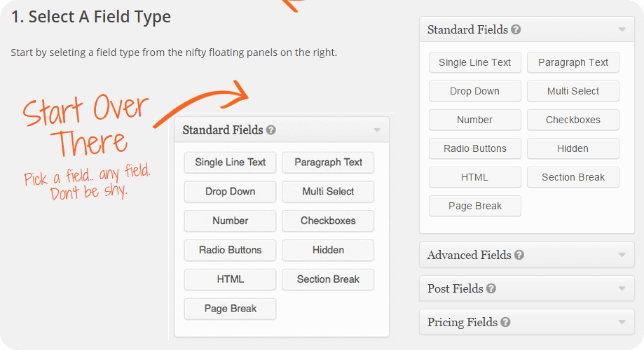644x350 pixels.
Task: Collapse center floating Standard Fields panel arrow
Action: tap(376, 130)
